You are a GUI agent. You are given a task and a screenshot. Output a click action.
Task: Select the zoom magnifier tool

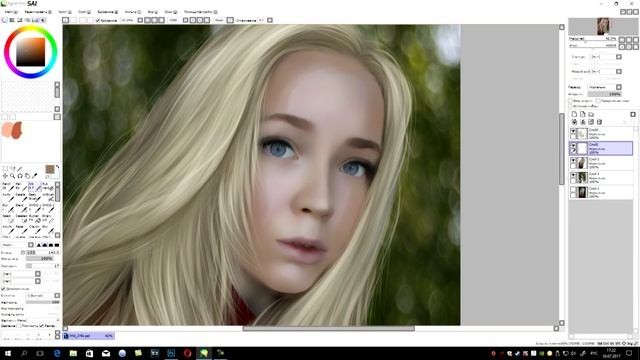pyautogui.click(x=12, y=176)
